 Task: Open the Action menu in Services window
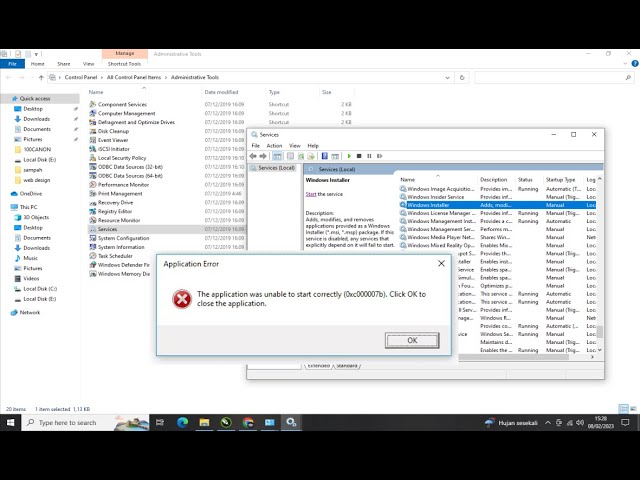274,146
